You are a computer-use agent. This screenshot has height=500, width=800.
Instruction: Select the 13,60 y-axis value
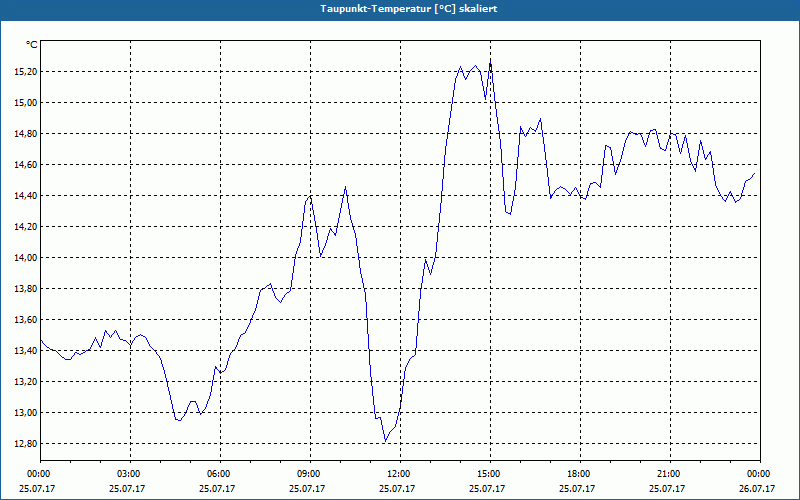[x=26, y=320]
